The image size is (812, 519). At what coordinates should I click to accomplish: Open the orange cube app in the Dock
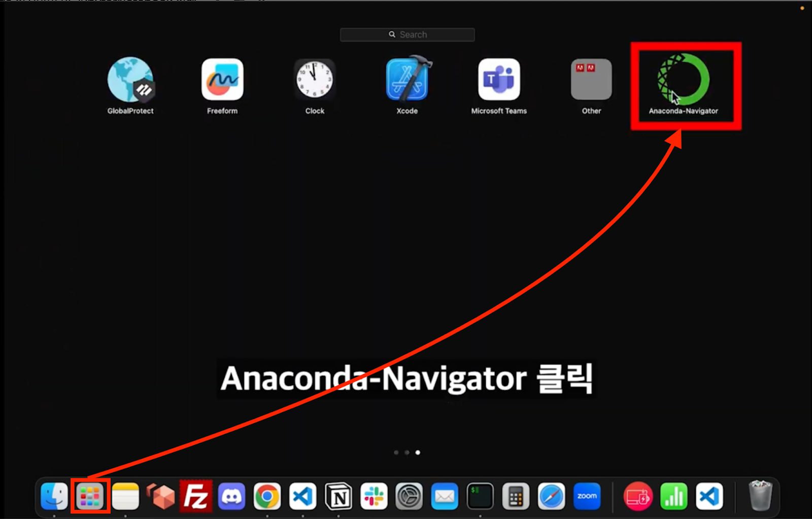pos(161,496)
